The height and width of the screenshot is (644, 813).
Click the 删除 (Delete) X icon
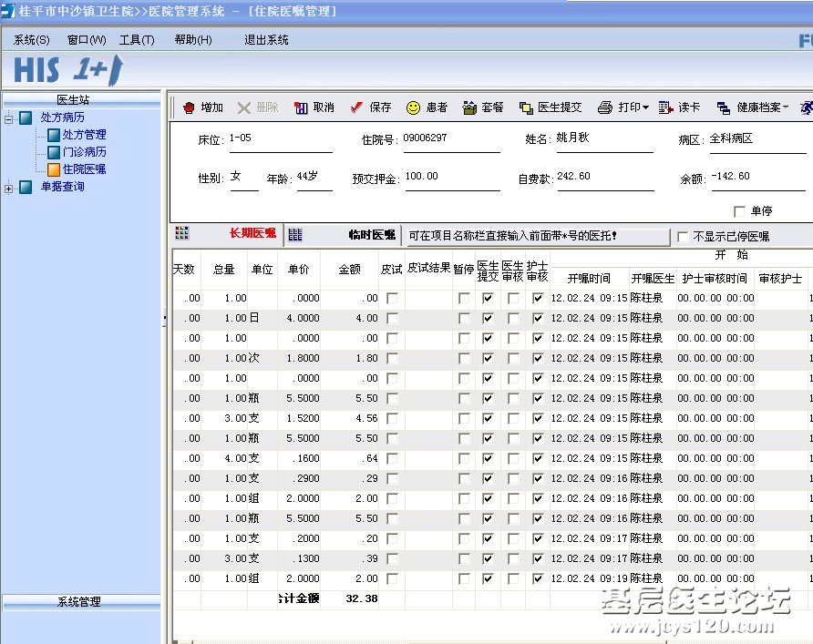pyautogui.click(x=244, y=107)
